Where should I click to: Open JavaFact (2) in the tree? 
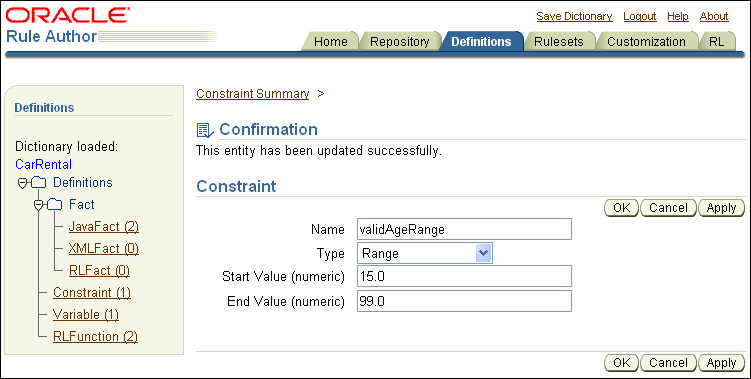[x=103, y=227]
